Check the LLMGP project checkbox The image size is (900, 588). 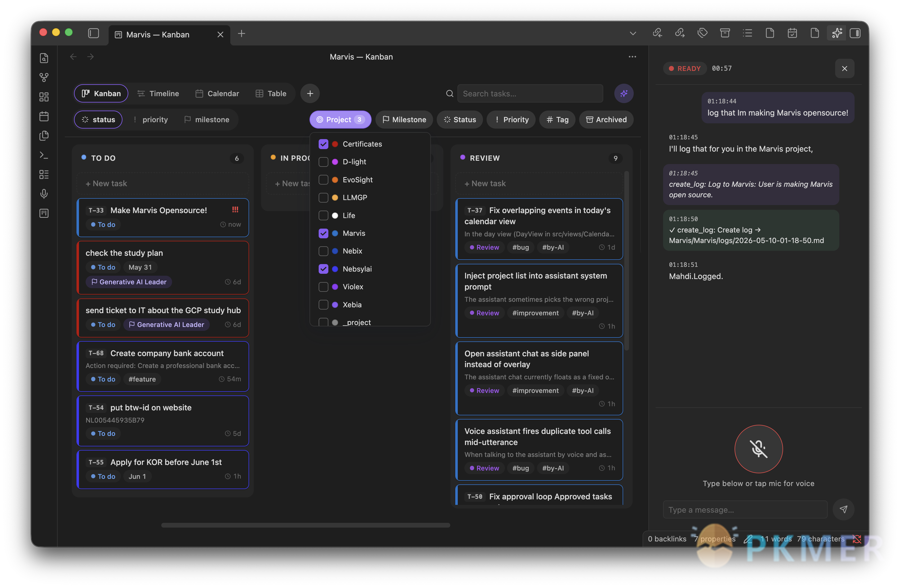(323, 197)
